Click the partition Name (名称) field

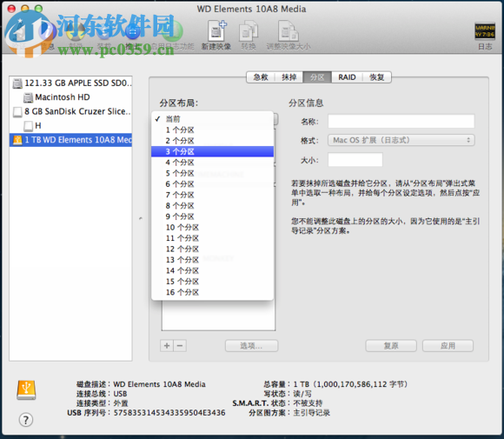[x=401, y=121]
